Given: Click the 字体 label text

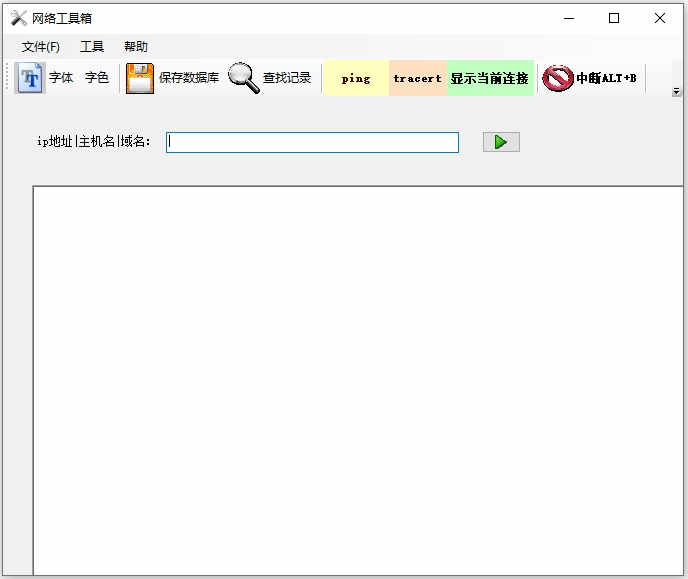Looking at the screenshot, I should coord(61,78).
